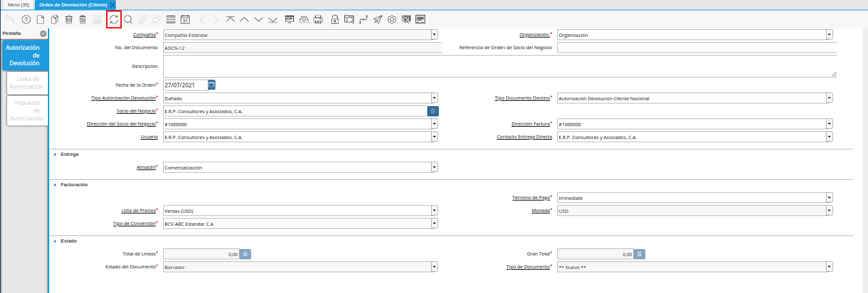
Task: Open the Término de Pago dropdown
Action: point(829,198)
